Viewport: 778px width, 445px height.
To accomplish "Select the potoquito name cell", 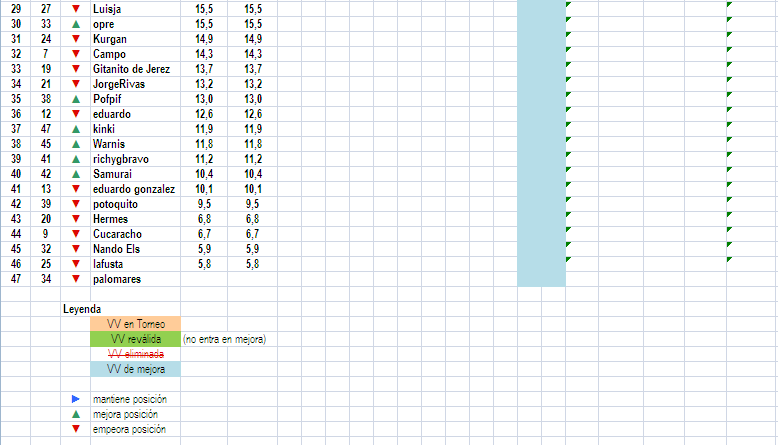I will 135,204.
